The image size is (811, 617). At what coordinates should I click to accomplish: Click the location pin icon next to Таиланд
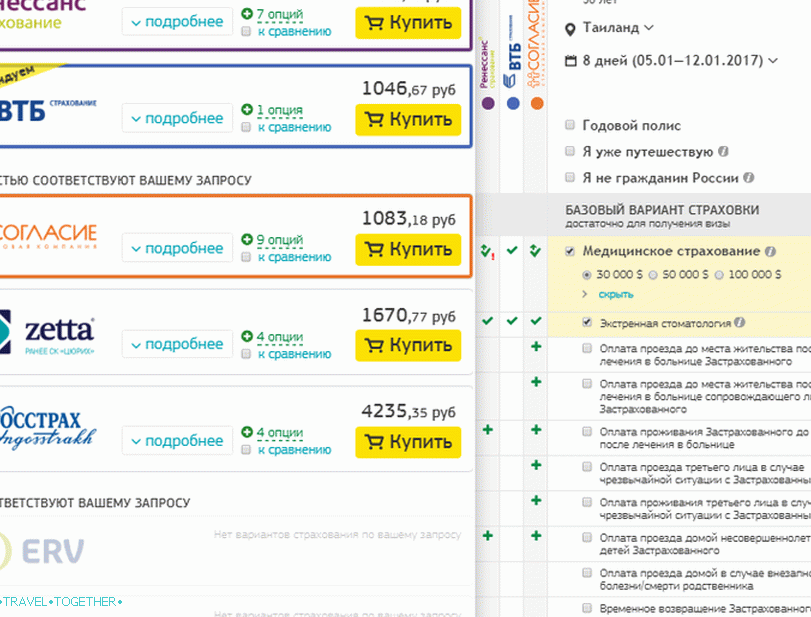(x=571, y=28)
